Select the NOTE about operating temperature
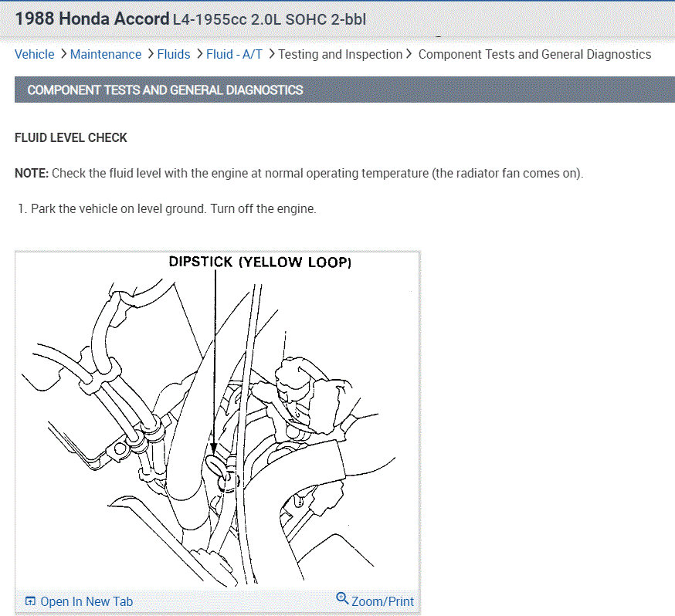The width and height of the screenshot is (675, 616). pos(299,174)
